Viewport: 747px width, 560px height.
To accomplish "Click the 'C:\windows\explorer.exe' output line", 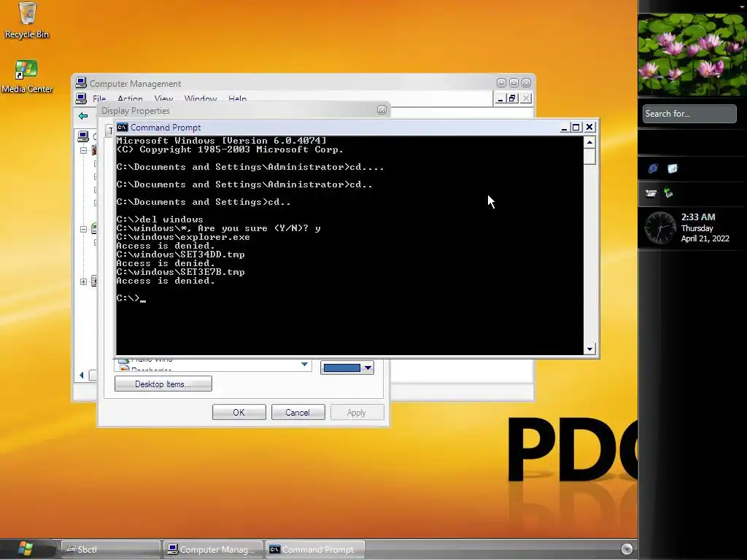I will [183, 237].
